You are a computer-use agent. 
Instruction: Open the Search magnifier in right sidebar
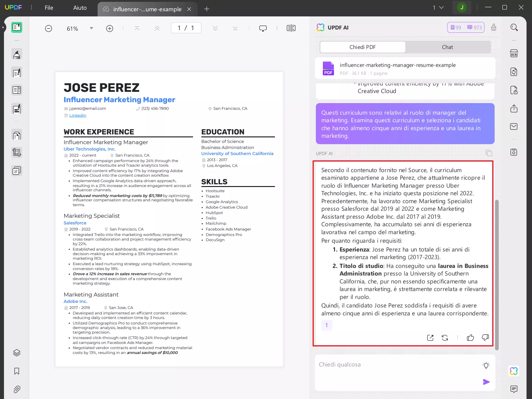514,27
